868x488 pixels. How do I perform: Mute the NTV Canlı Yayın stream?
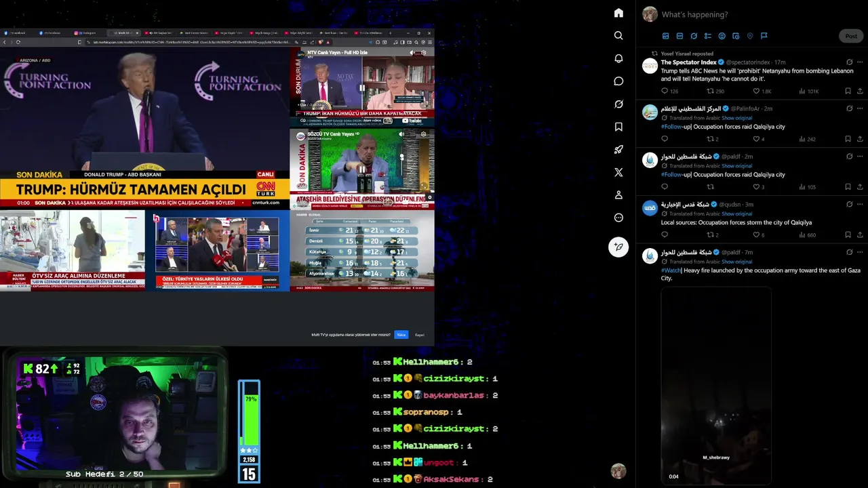(412, 52)
